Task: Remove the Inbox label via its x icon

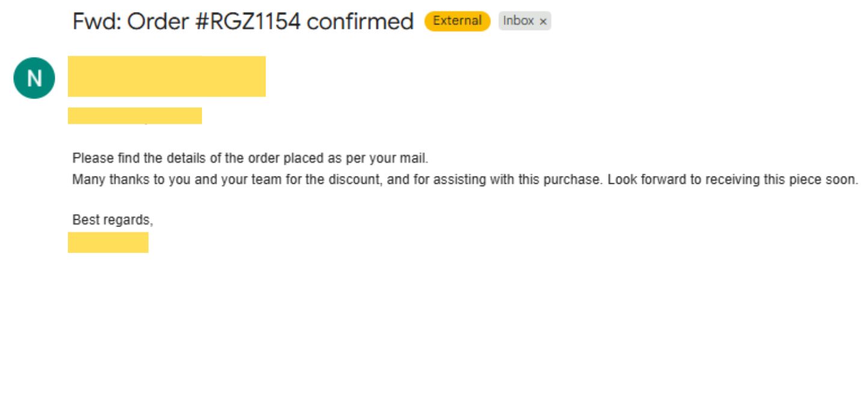Action: click(x=543, y=22)
